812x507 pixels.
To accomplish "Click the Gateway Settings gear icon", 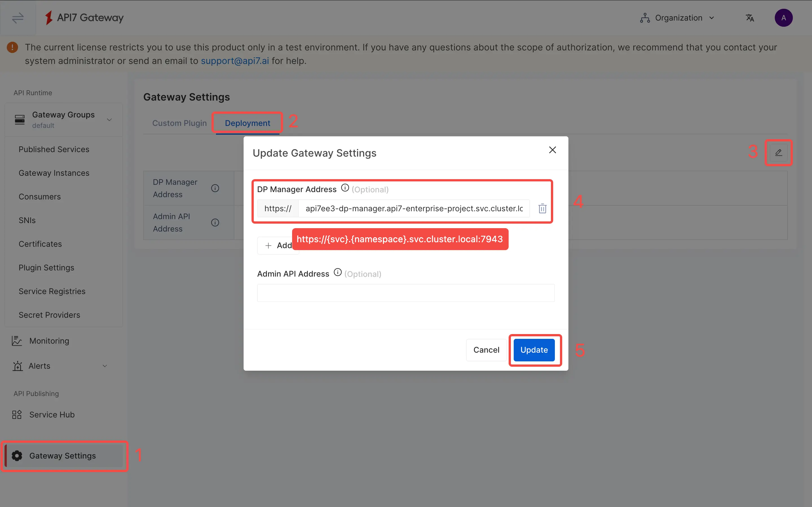I will pos(16,456).
